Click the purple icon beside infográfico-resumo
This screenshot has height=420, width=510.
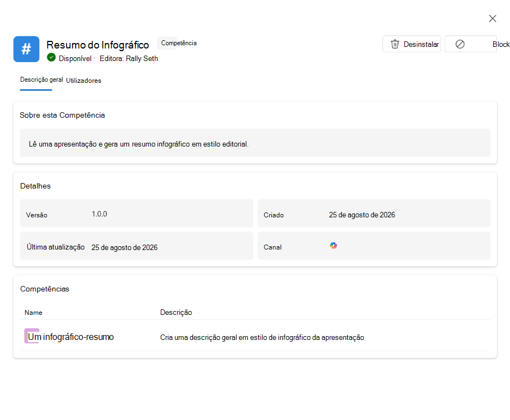tap(32, 336)
